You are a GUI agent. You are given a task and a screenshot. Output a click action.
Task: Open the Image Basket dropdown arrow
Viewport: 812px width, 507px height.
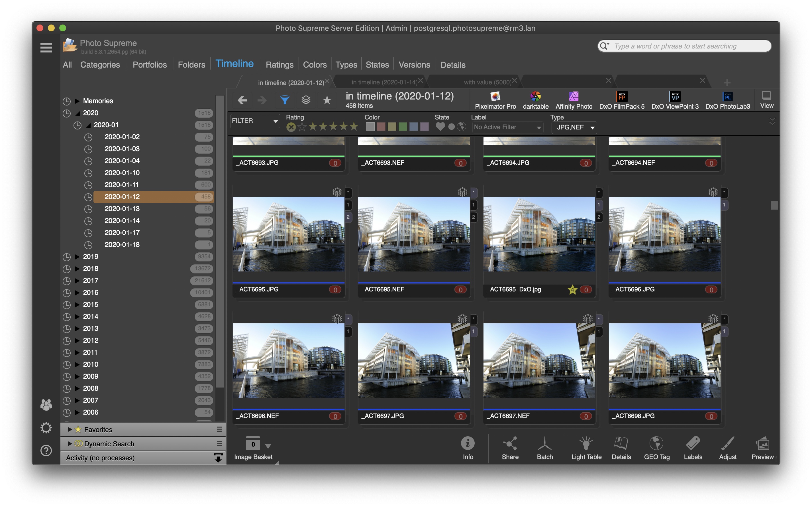(268, 446)
